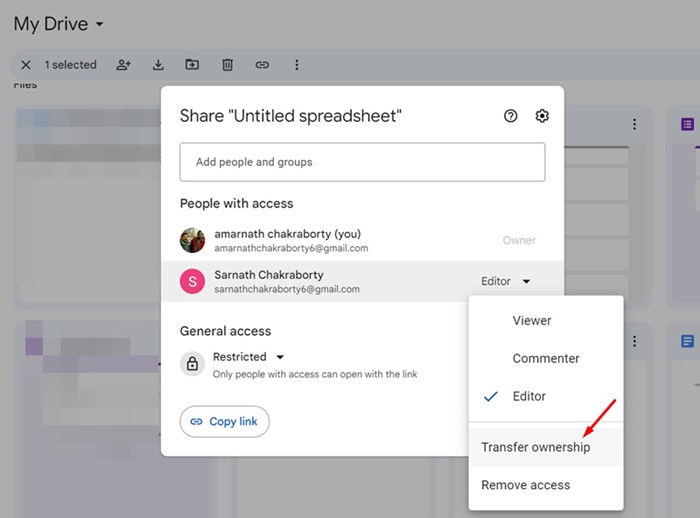The height and width of the screenshot is (518, 700).
Task: Select Commenter in the role menu
Action: [x=546, y=359]
